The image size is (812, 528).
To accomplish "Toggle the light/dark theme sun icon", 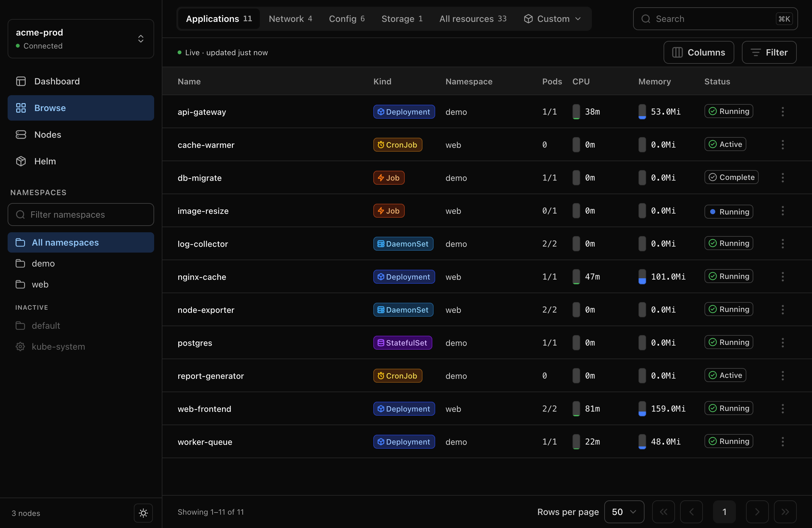I will 143,513.
